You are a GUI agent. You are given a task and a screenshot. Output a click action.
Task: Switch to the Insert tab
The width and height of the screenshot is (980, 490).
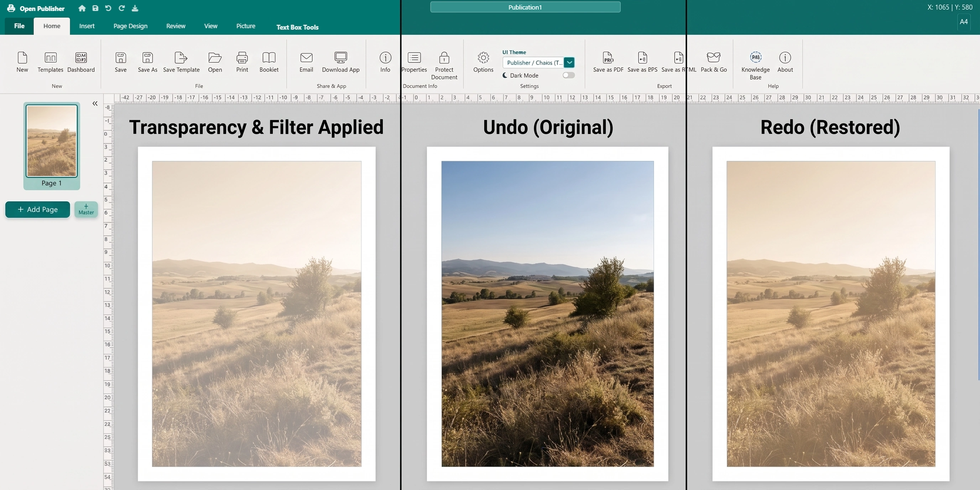(x=87, y=26)
